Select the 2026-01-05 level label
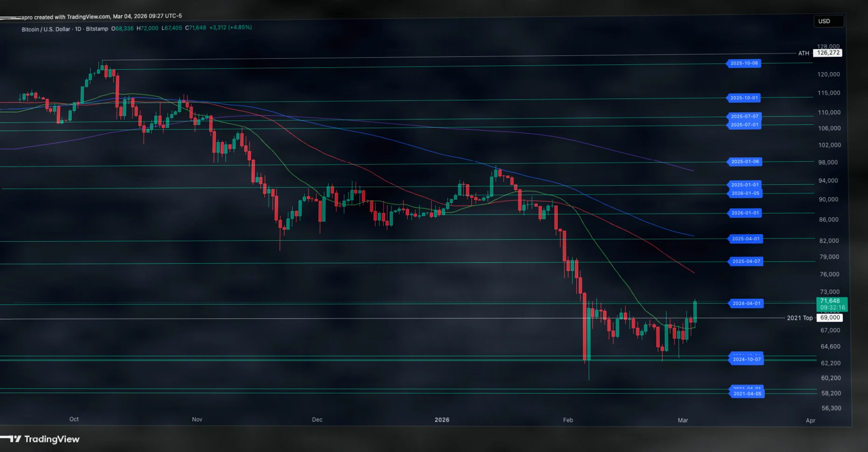The height and width of the screenshot is (452, 868). pyautogui.click(x=745, y=194)
